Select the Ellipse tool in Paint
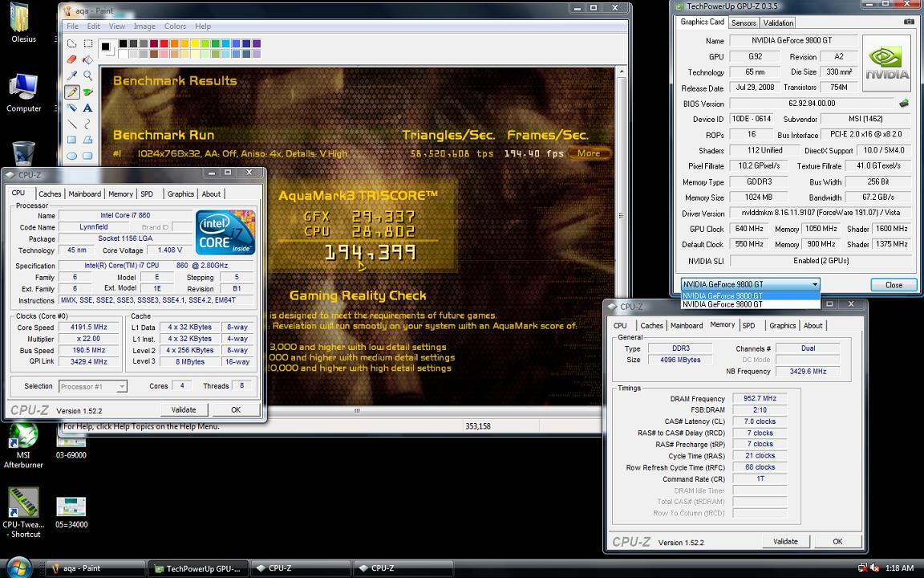Image resolution: width=924 pixels, height=578 pixels. pos(72,156)
